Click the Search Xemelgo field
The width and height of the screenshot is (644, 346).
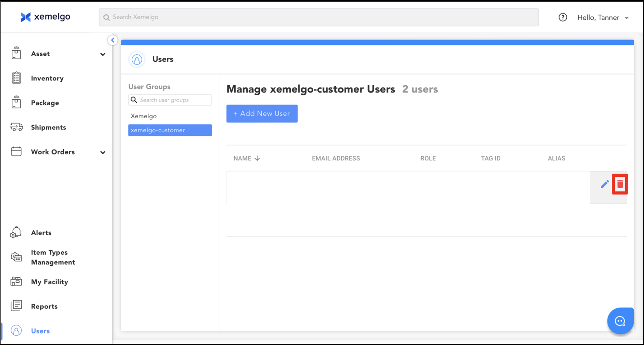[x=319, y=17]
